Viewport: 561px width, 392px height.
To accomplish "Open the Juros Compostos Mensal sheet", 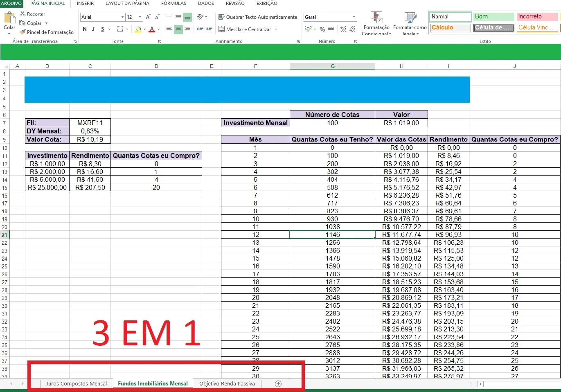I will click(77, 383).
